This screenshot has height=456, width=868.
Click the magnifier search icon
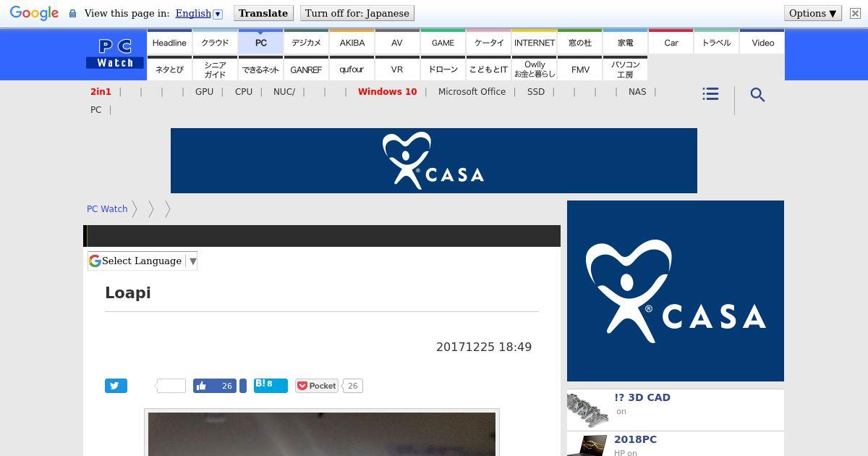click(x=757, y=95)
